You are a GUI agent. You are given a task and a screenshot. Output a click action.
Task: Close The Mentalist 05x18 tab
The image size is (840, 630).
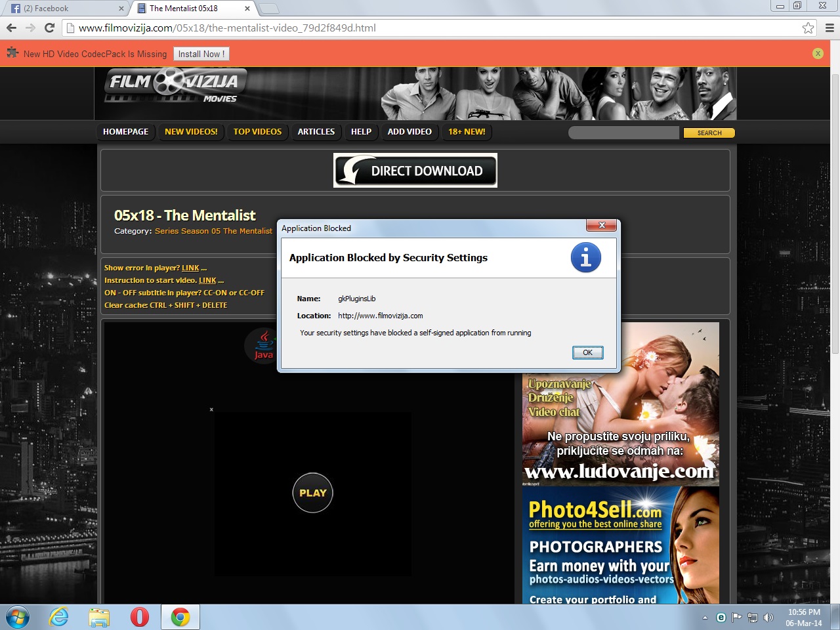[247, 9]
